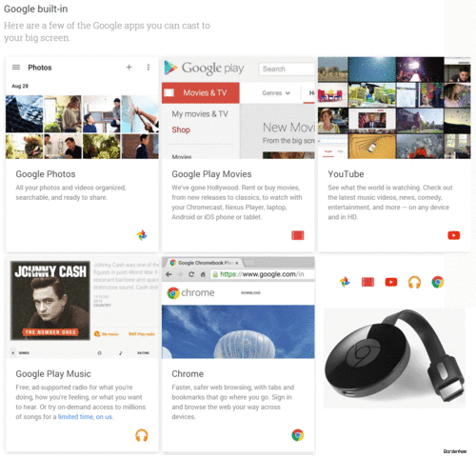The height and width of the screenshot is (458, 476).
Task: Open the Genres dropdown
Action: (x=276, y=93)
